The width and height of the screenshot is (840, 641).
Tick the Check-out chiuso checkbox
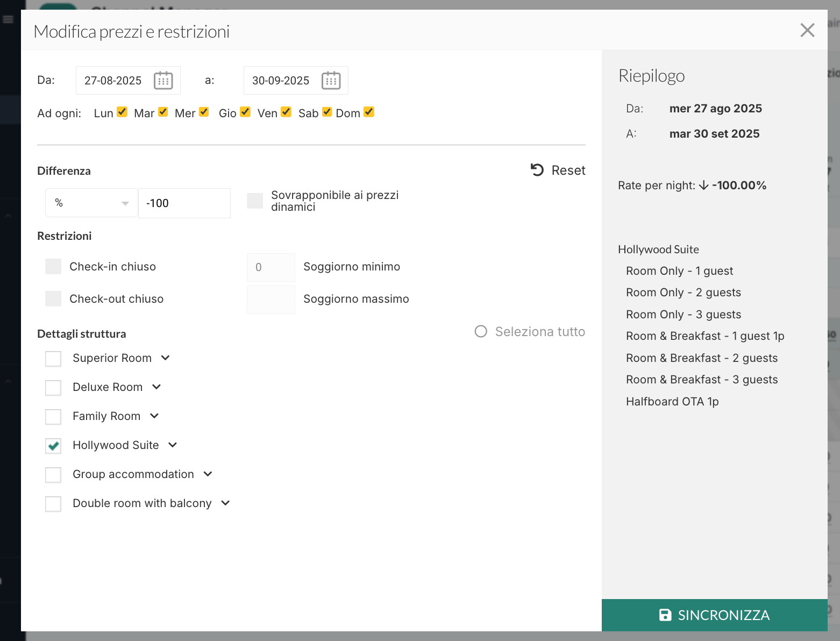click(53, 299)
